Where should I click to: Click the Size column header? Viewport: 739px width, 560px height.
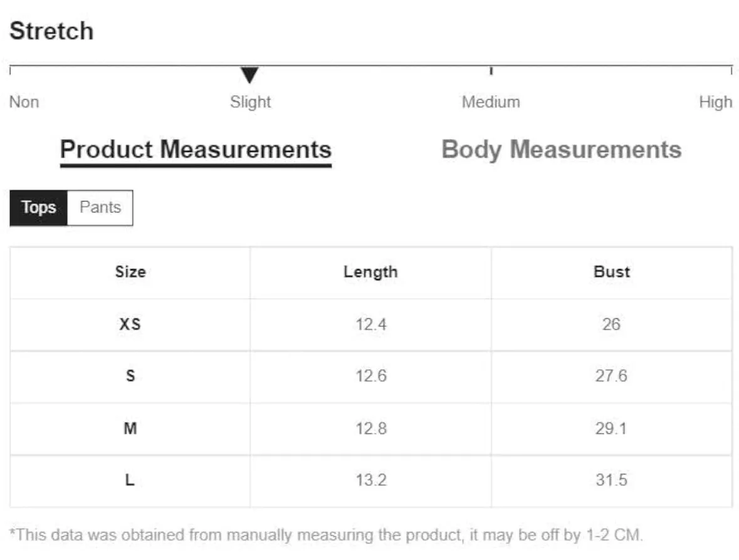click(x=130, y=272)
